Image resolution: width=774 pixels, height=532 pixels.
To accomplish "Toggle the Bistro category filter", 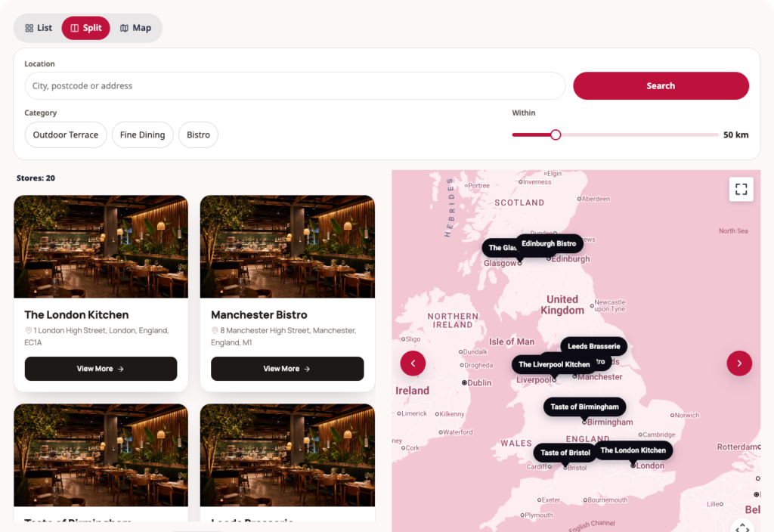I will (x=199, y=135).
